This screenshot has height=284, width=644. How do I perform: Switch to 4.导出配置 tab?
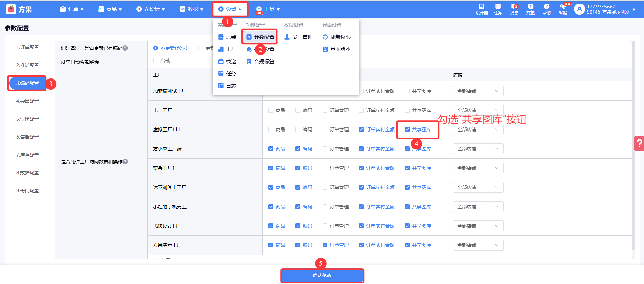(x=28, y=101)
